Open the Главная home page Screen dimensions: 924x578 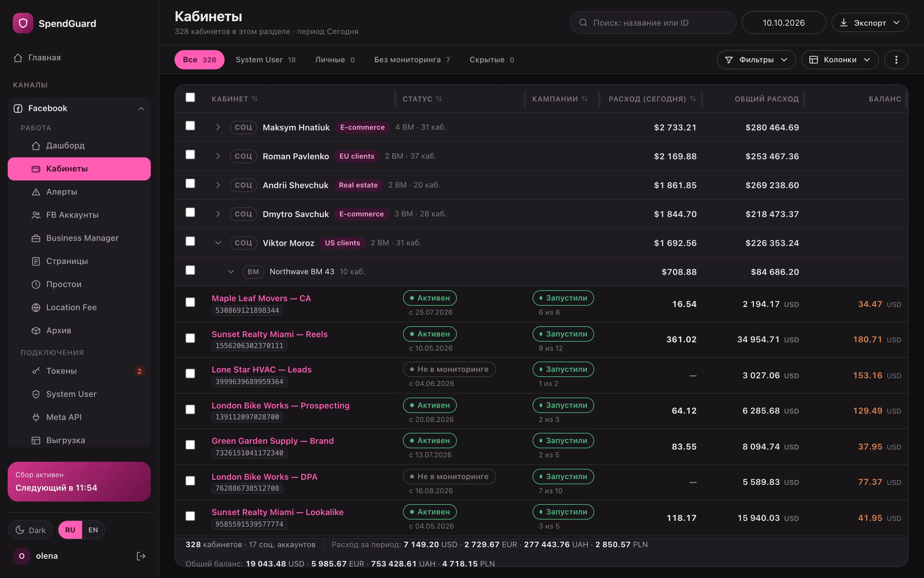[x=37, y=58]
